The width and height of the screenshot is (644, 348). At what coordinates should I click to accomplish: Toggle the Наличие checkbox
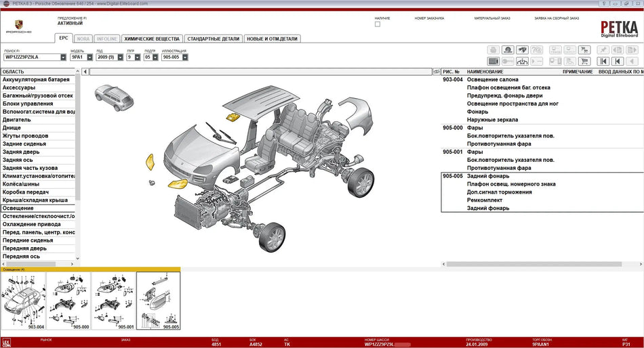(378, 24)
